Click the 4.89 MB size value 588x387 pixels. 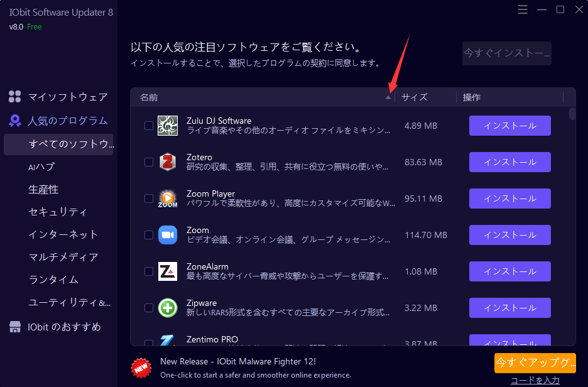tap(421, 126)
